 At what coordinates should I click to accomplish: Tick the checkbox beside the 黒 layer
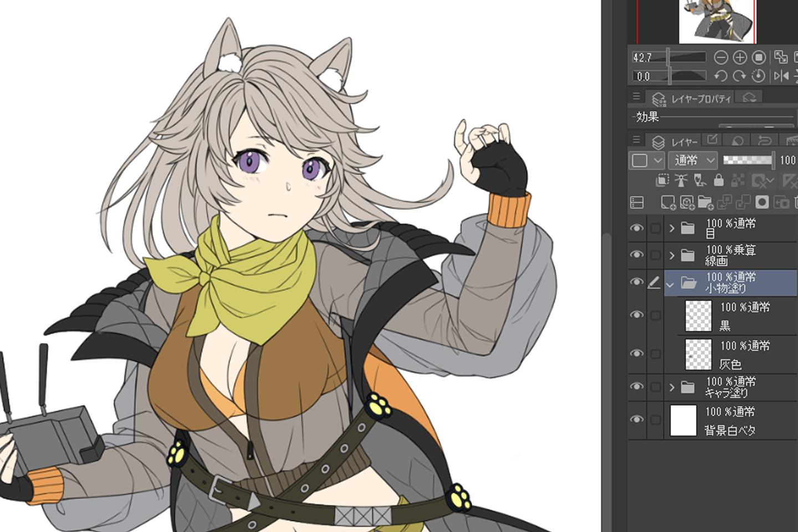click(x=656, y=315)
